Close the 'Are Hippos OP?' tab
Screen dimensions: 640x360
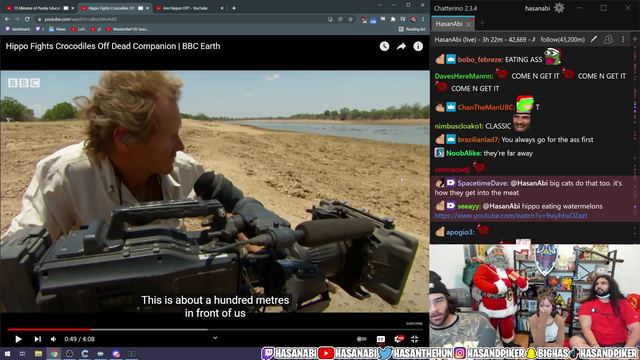point(222,8)
